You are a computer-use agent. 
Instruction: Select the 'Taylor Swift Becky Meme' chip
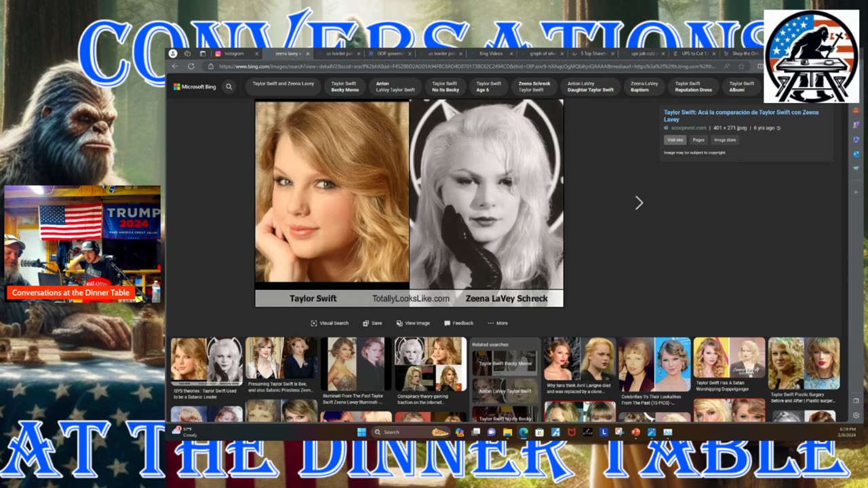tap(344, 87)
